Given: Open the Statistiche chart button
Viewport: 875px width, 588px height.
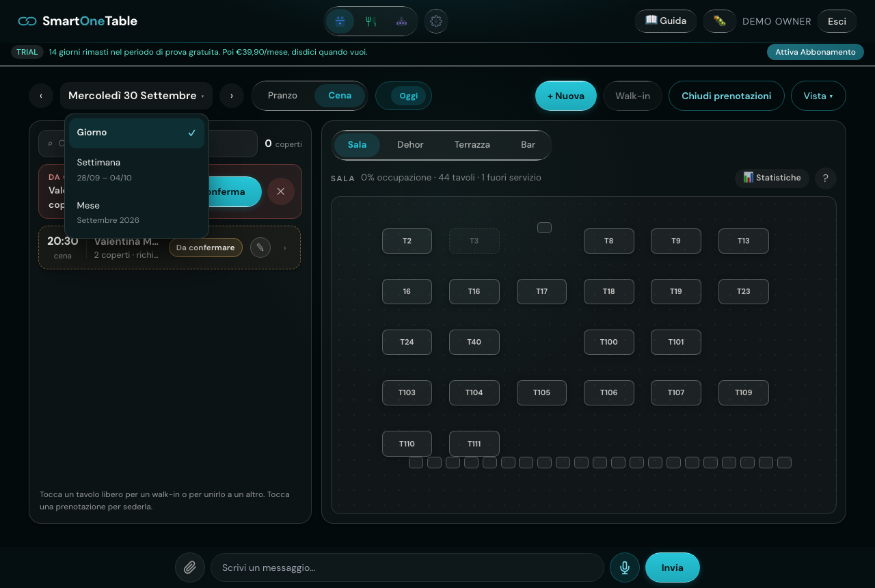Looking at the screenshot, I should 772,178.
